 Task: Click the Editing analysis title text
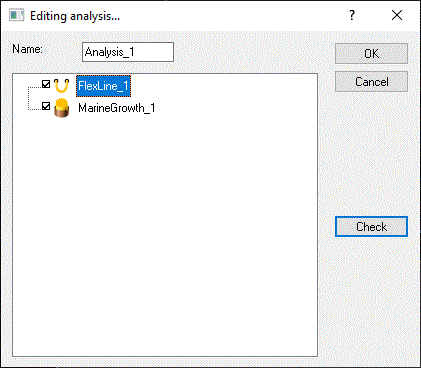pyautogui.click(x=75, y=16)
